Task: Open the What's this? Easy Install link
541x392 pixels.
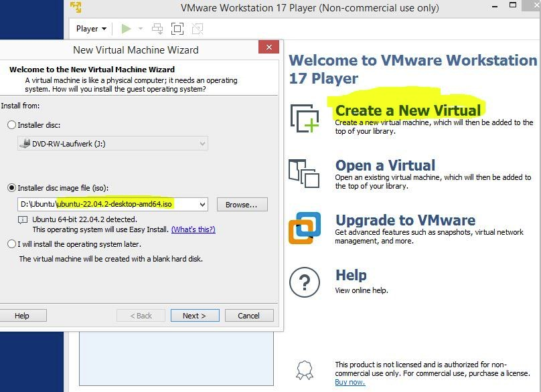Action: (x=194, y=229)
